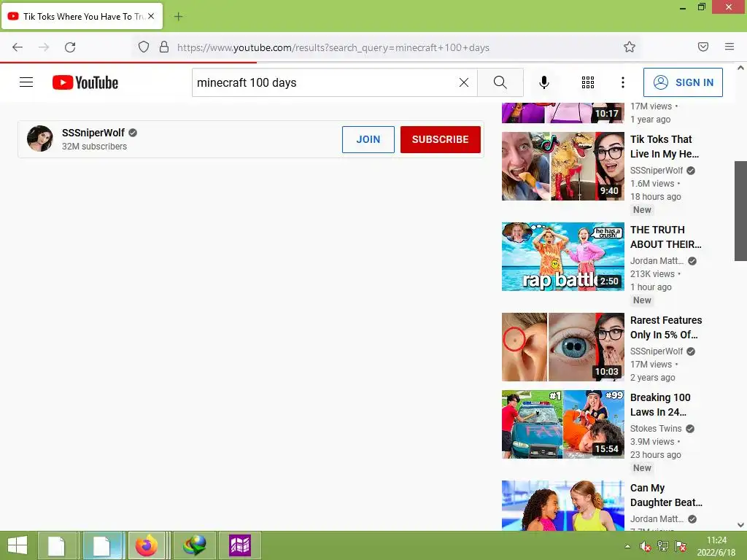The image size is (747, 560).
Task: Click SSSniperWolf name under Tik Toks That Live
Action: pyautogui.click(x=657, y=171)
